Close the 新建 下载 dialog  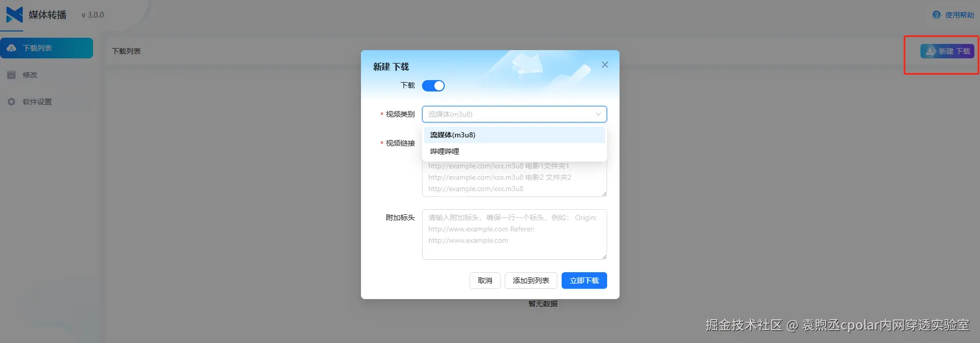click(605, 65)
